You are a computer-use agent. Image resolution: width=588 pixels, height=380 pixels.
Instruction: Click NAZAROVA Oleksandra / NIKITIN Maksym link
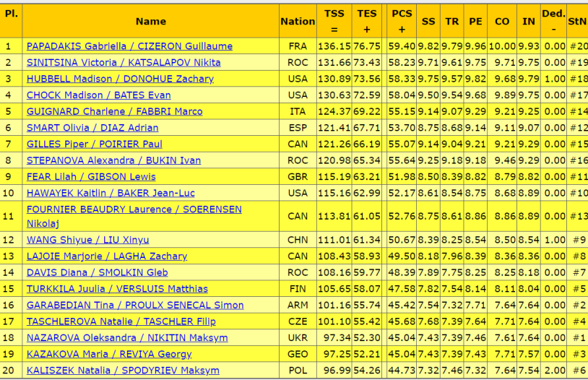click(x=127, y=337)
